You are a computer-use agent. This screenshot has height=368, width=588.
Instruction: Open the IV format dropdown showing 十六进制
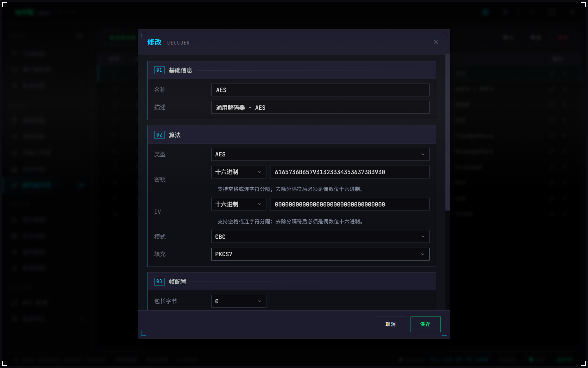[239, 204]
